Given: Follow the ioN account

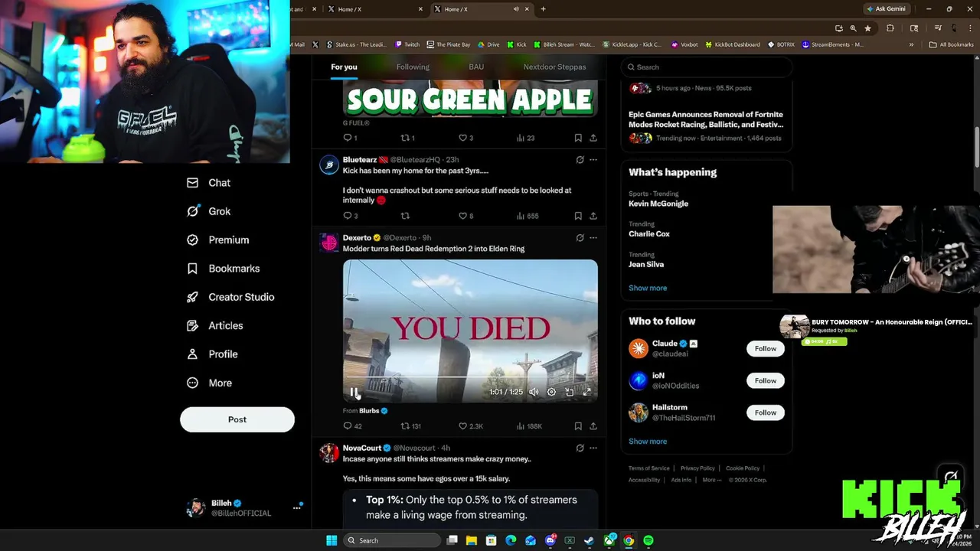Looking at the screenshot, I should [x=766, y=380].
